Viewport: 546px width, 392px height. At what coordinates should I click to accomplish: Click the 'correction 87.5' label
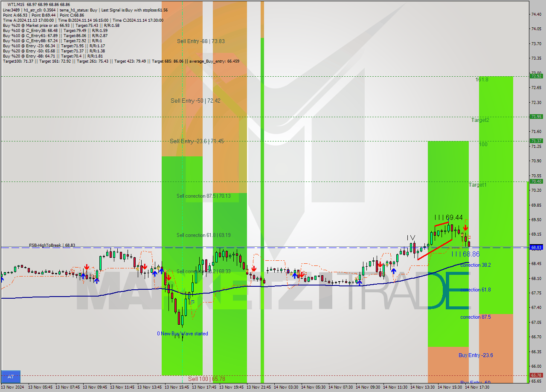click(x=476, y=317)
